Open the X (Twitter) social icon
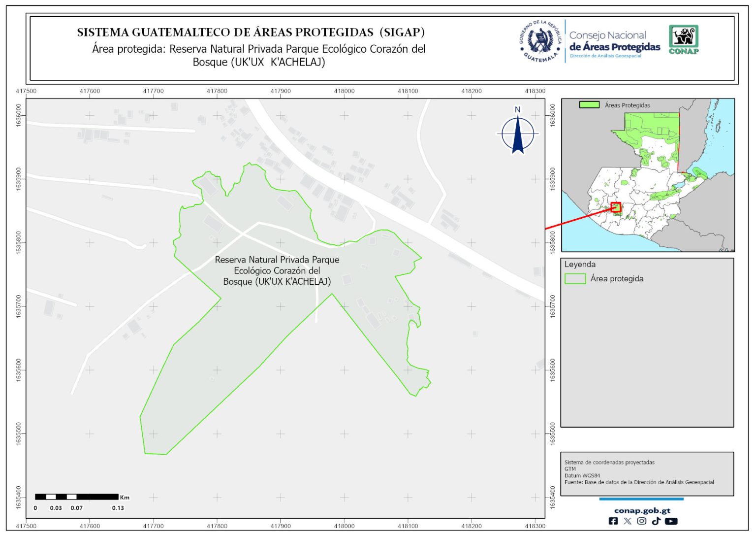Screen dimensions: 756x535 point(627,521)
